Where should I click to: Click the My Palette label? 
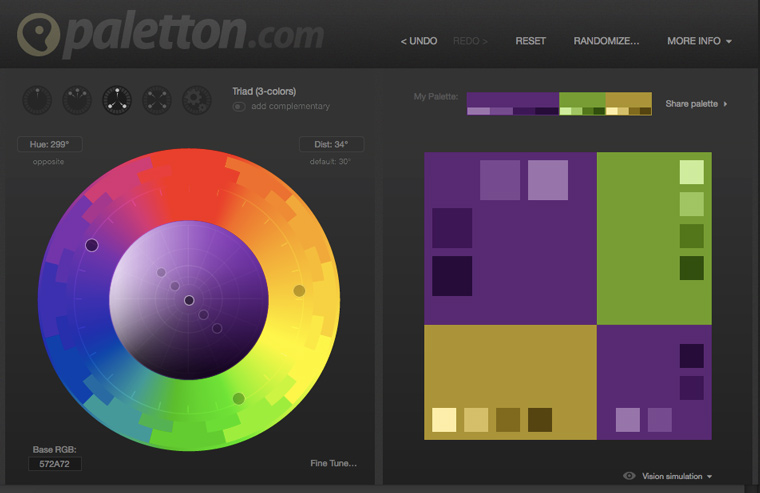point(436,96)
